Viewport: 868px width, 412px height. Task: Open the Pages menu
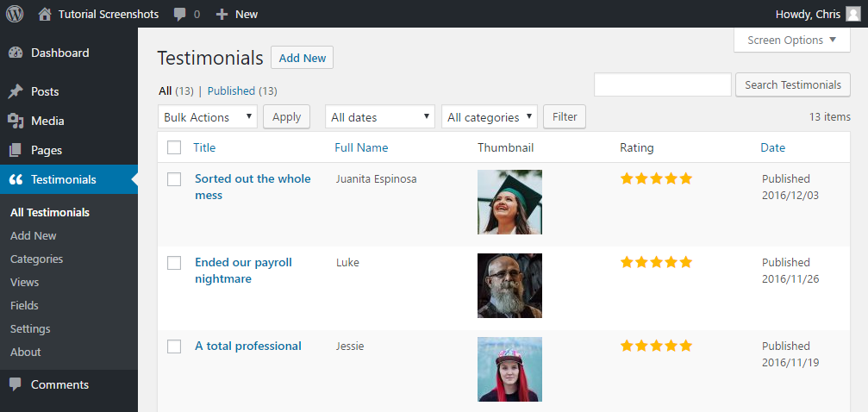(x=47, y=150)
